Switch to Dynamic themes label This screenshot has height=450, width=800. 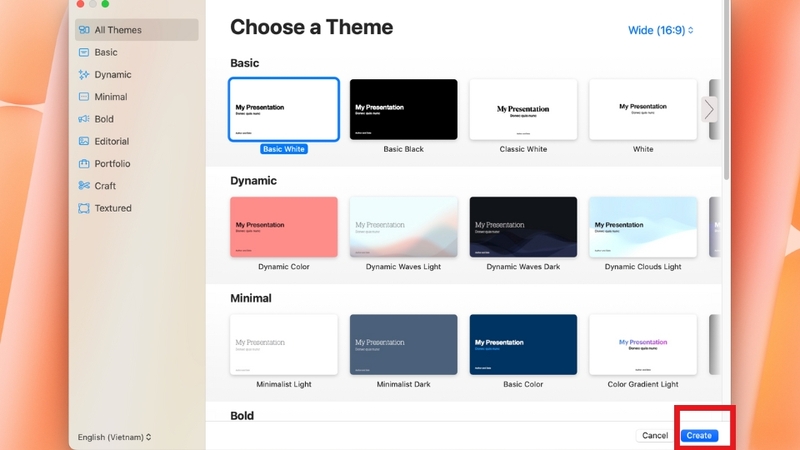pos(113,74)
